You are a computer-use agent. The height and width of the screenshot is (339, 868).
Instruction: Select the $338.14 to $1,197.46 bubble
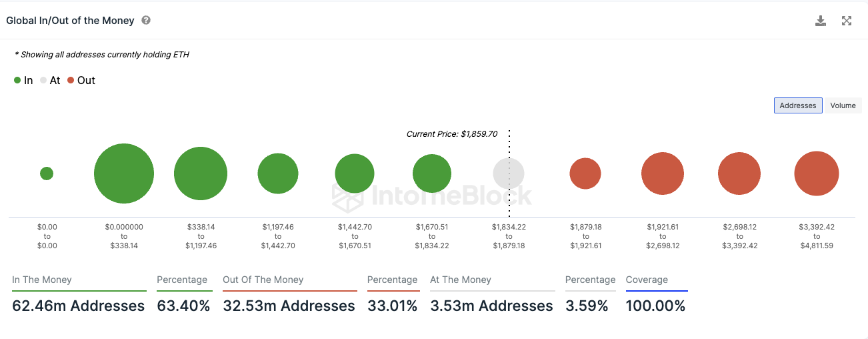201,174
